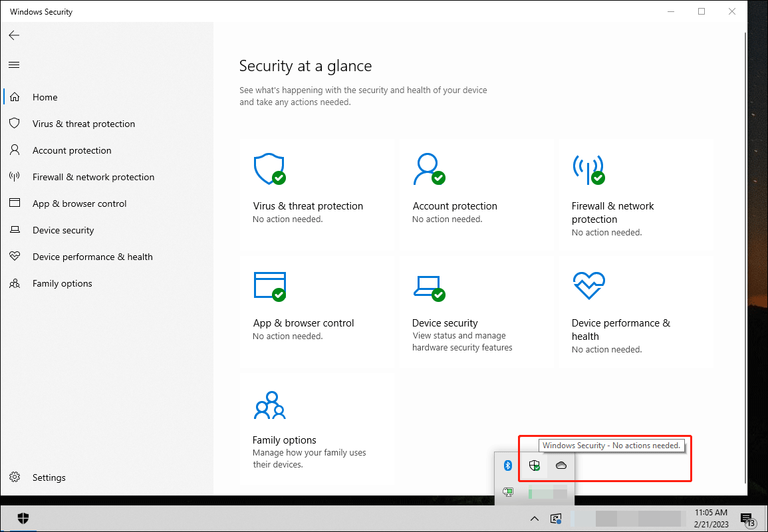This screenshot has width=768, height=532.
Task: Click the heart icon beside Device performance & health
Action: coord(15,256)
